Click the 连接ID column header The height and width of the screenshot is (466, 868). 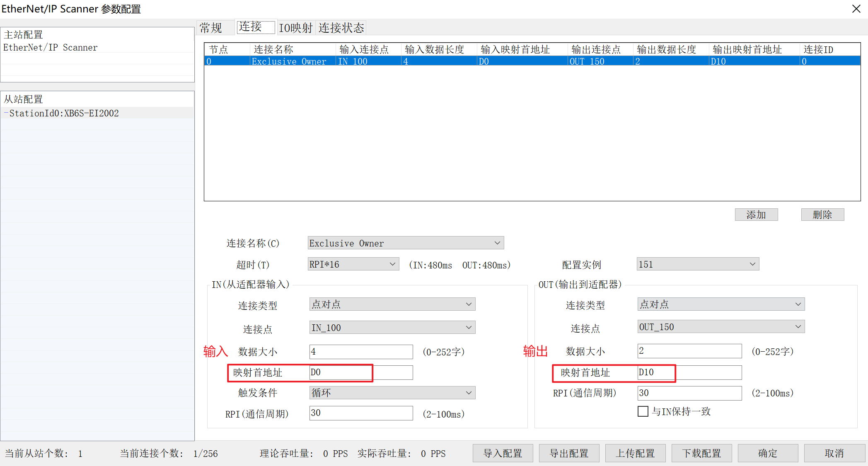[x=829, y=50]
